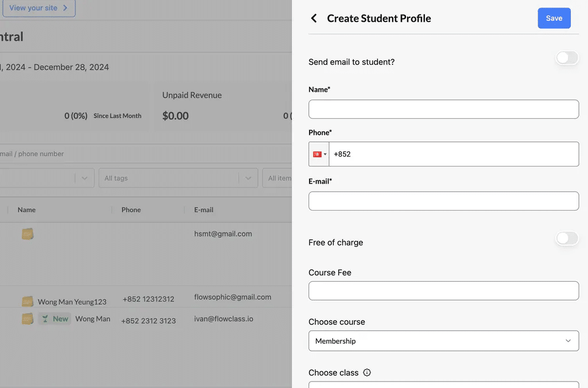Viewport: 588px width, 388px height.
Task: Click the Since Last Month label
Action: pos(117,116)
